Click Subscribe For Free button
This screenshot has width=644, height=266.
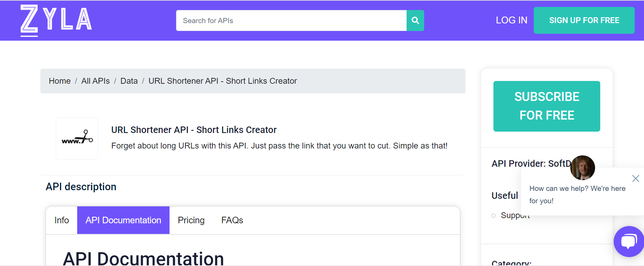(x=547, y=106)
